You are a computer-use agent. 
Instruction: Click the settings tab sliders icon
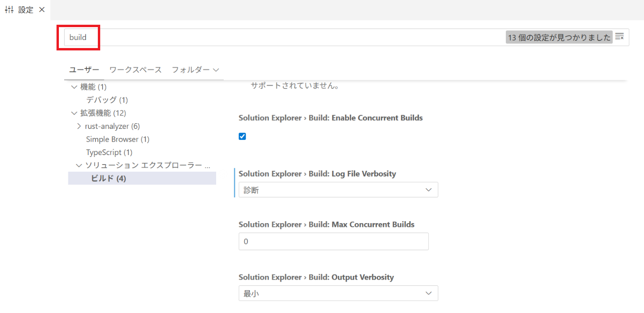(9, 10)
